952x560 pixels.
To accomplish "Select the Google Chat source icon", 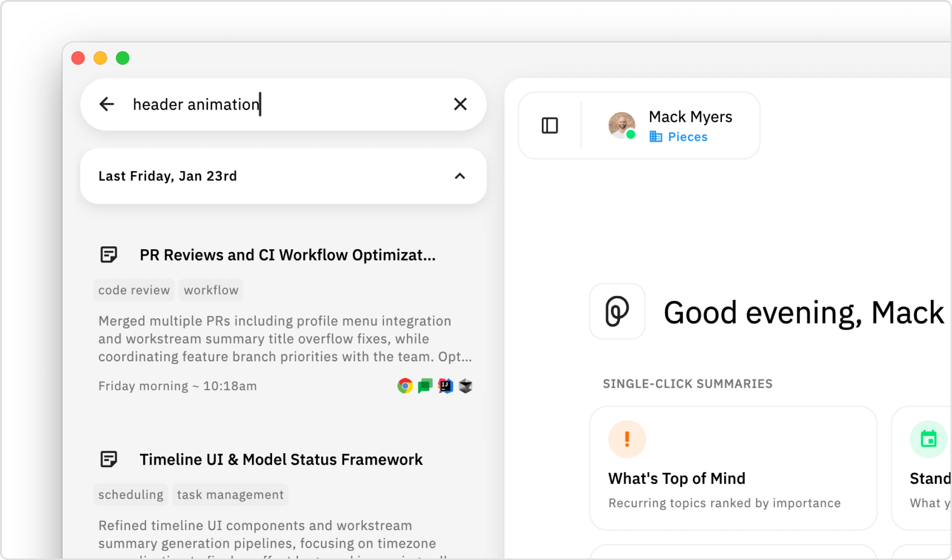I will coord(425,386).
